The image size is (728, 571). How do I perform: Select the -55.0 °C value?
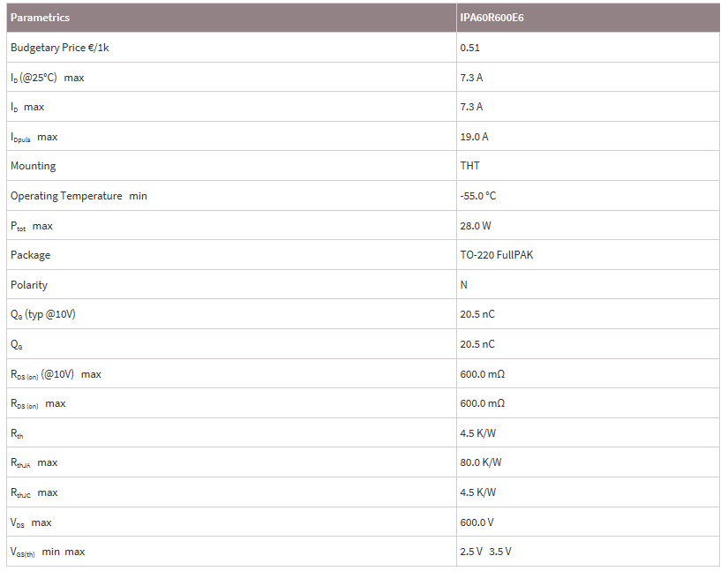tap(477, 196)
